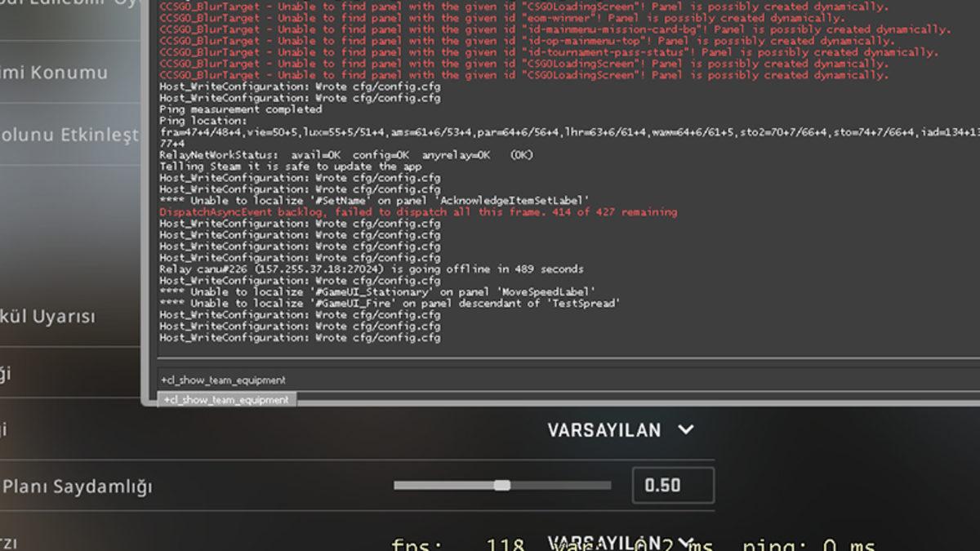Select the 'olunu Etkinleşt' setting row

pos(69,135)
